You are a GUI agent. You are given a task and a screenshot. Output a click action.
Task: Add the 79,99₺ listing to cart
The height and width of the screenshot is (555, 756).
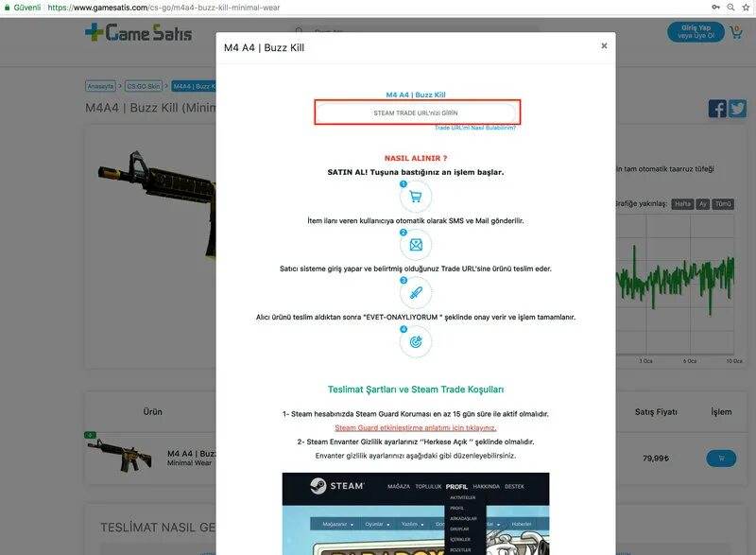click(721, 458)
